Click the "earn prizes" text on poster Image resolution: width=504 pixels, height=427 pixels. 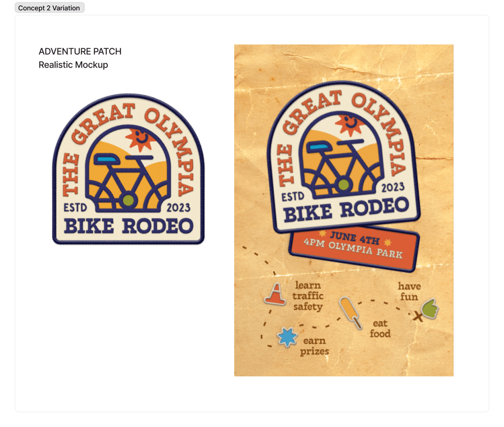[x=315, y=346]
